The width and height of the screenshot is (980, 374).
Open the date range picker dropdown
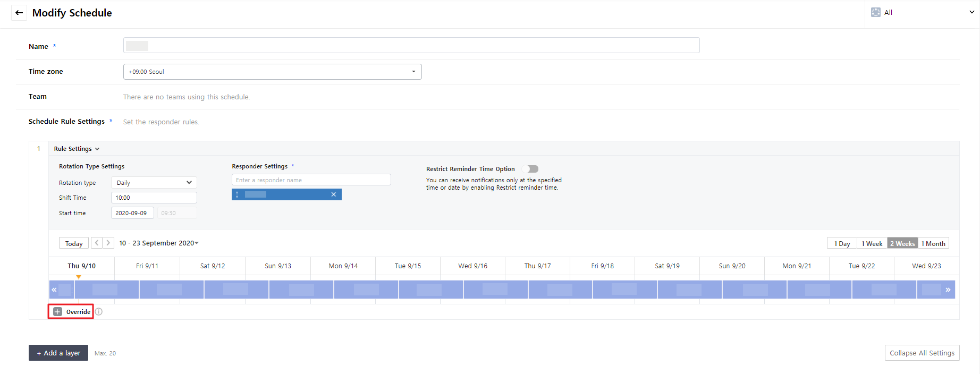click(x=159, y=243)
